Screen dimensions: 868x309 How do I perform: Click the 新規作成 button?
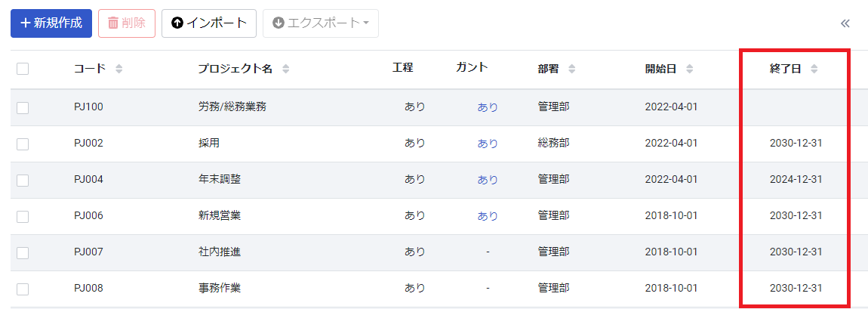[51, 23]
